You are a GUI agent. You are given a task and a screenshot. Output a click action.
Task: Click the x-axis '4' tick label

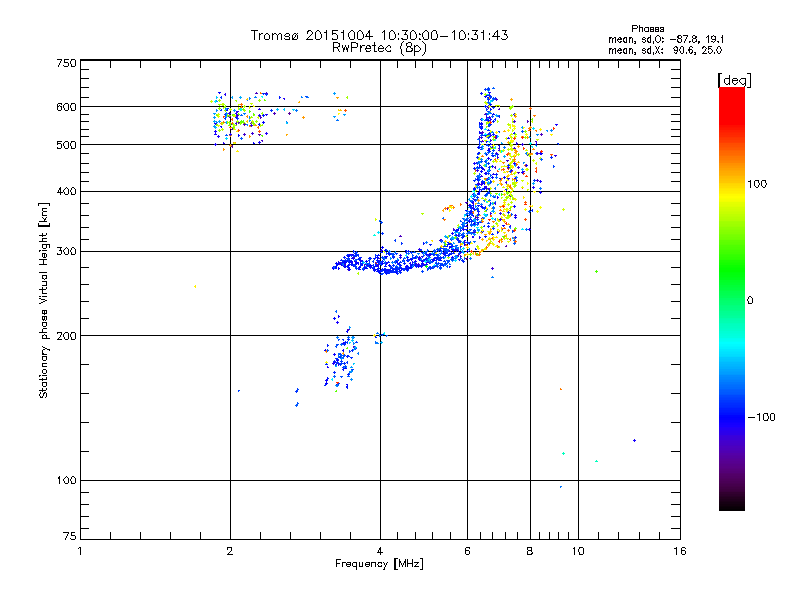(x=380, y=551)
